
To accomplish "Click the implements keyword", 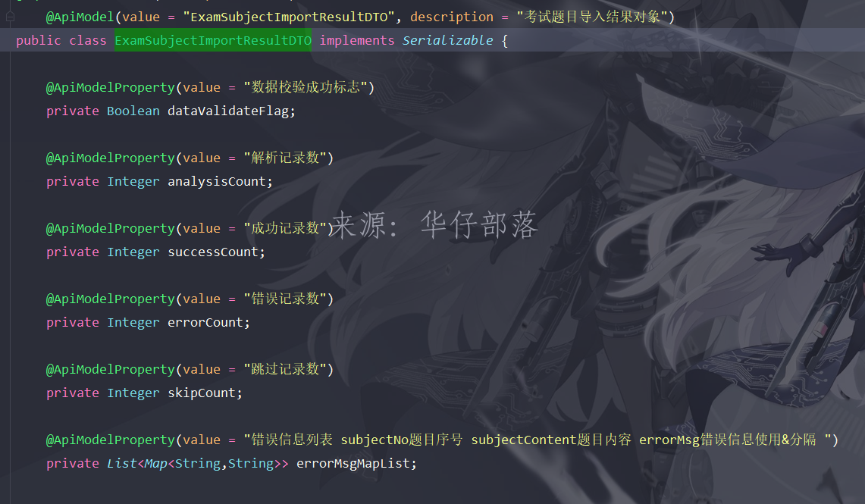I will [x=357, y=40].
